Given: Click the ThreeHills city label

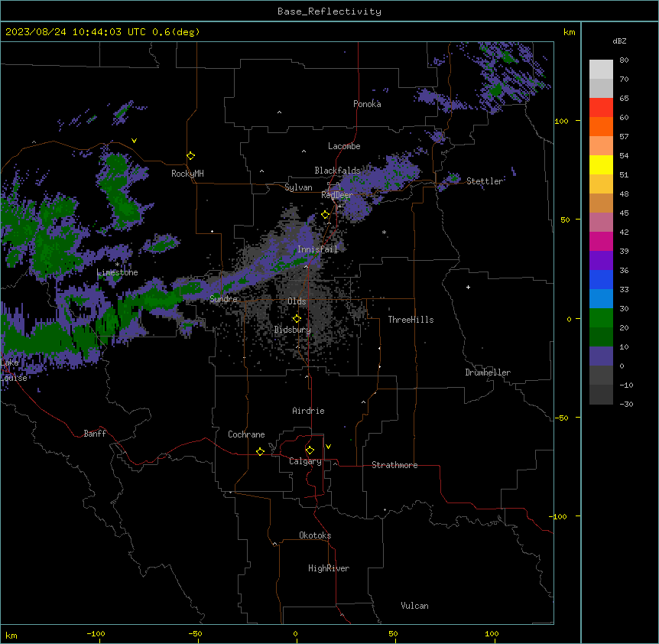Looking at the screenshot, I should pos(411,320).
